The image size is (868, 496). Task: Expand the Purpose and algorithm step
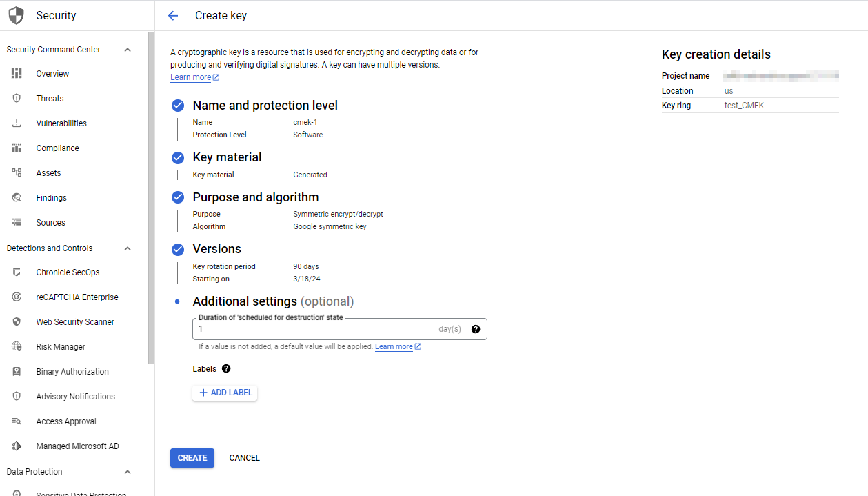[x=256, y=197]
